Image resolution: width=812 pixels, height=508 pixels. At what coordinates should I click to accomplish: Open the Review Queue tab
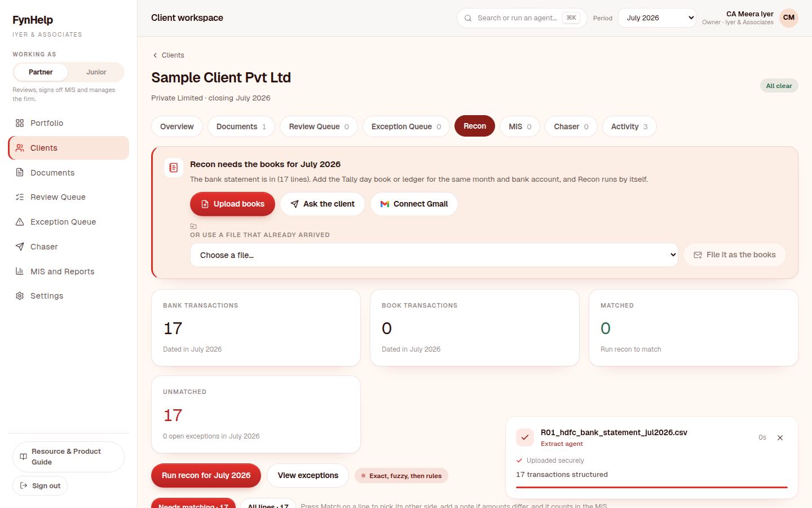click(319, 126)
